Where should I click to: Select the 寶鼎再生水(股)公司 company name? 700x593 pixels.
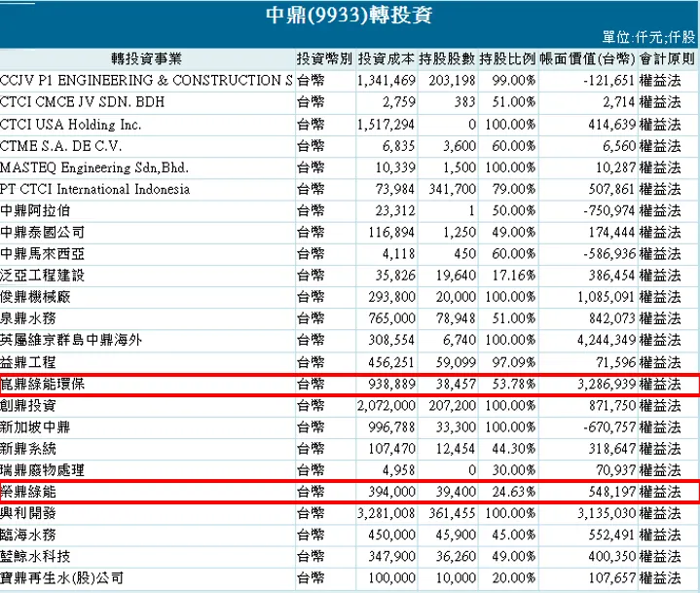coord(61,578)
